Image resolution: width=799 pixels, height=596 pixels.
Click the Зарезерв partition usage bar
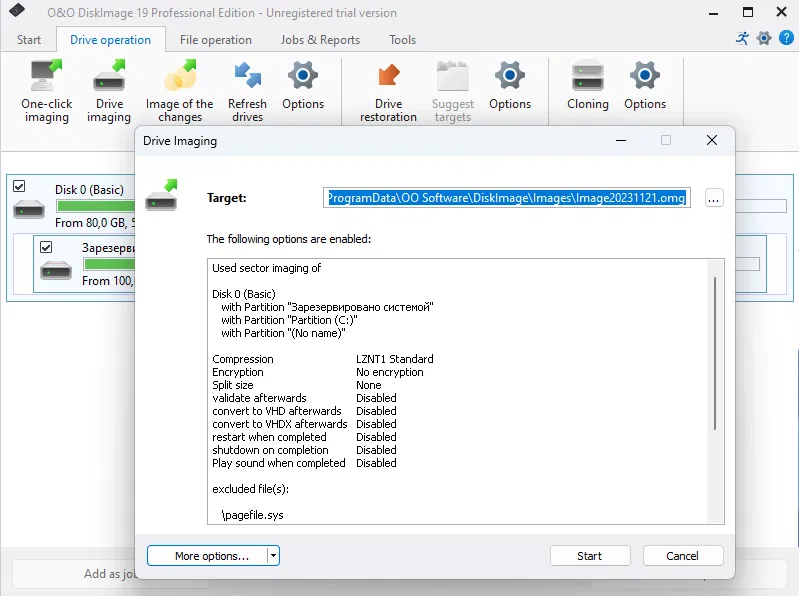point(110,264)
